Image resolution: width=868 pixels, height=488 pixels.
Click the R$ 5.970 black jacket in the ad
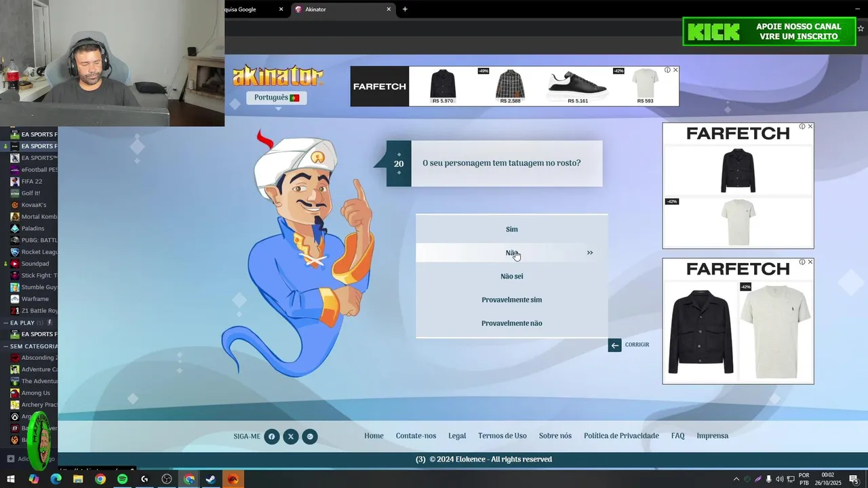443,86
